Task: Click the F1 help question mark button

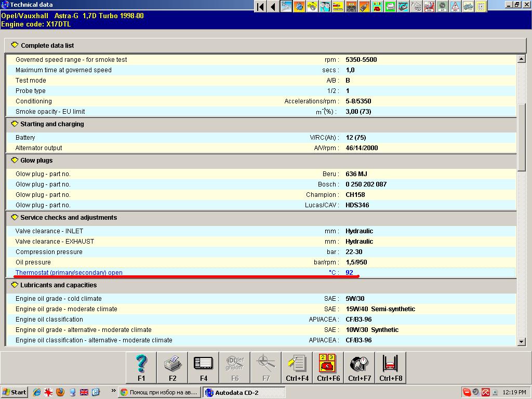Action: coord(141,367)
